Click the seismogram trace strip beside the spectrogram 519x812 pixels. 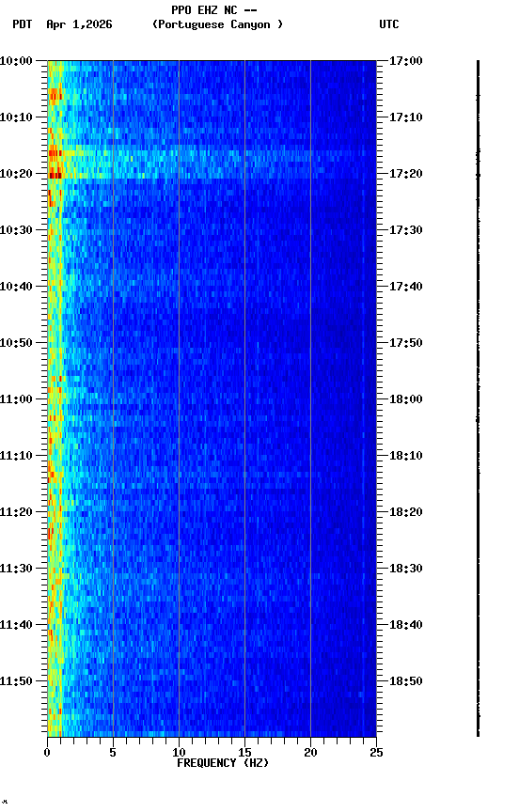tap(478, 398)
